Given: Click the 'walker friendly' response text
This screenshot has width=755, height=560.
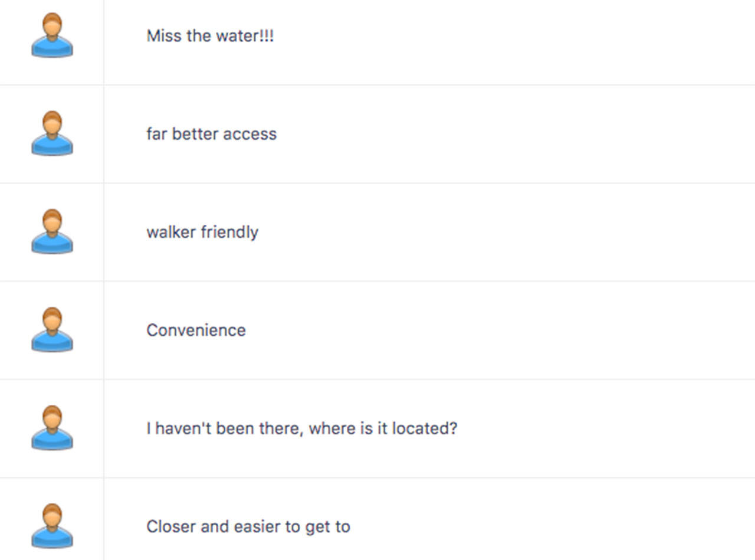Looking at the screenshot, I should (x=202, y=232).
